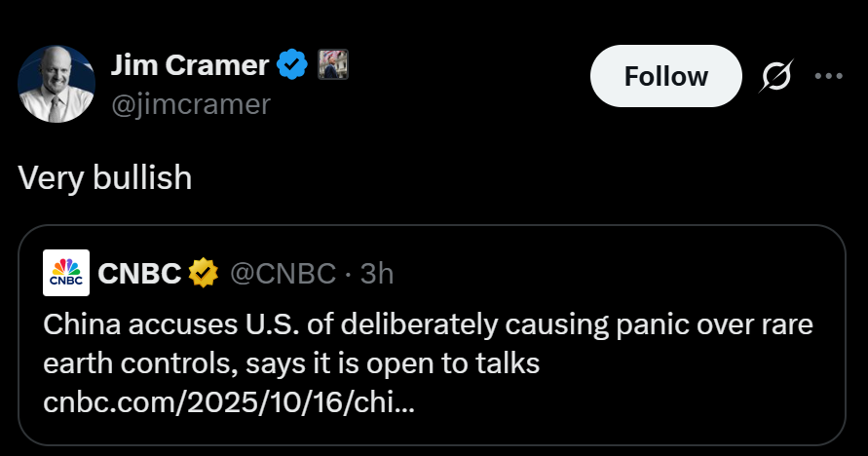Click Jim Cramer's blue verified checkmark

coord(292,65)
